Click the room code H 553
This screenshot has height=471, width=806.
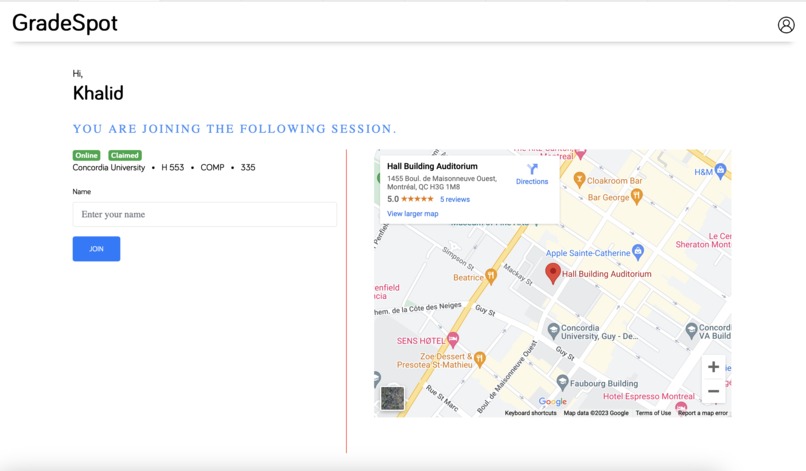[172, 168]
